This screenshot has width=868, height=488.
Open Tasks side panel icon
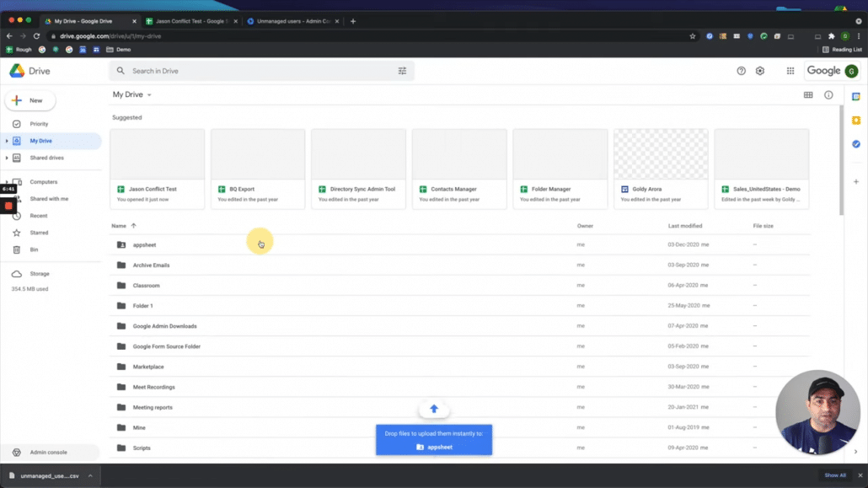coord(856,144)
